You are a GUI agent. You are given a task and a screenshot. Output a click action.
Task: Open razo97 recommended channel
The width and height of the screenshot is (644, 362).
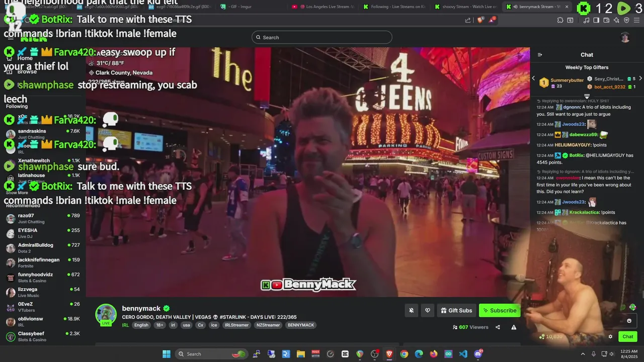tap(43, 218)
